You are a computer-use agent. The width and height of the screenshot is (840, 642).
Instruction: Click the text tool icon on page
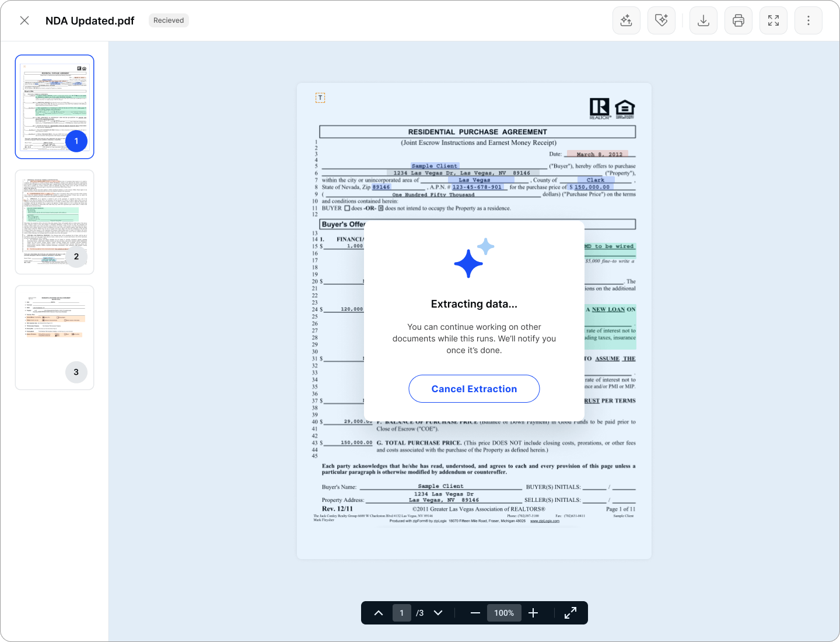pyautogui.click(x=320, y=98)
